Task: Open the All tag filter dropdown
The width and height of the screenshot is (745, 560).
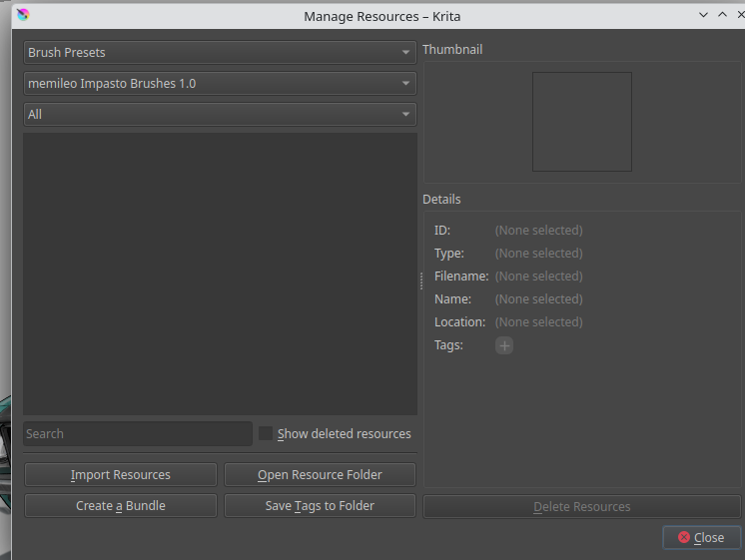Action: pos(220,114)
